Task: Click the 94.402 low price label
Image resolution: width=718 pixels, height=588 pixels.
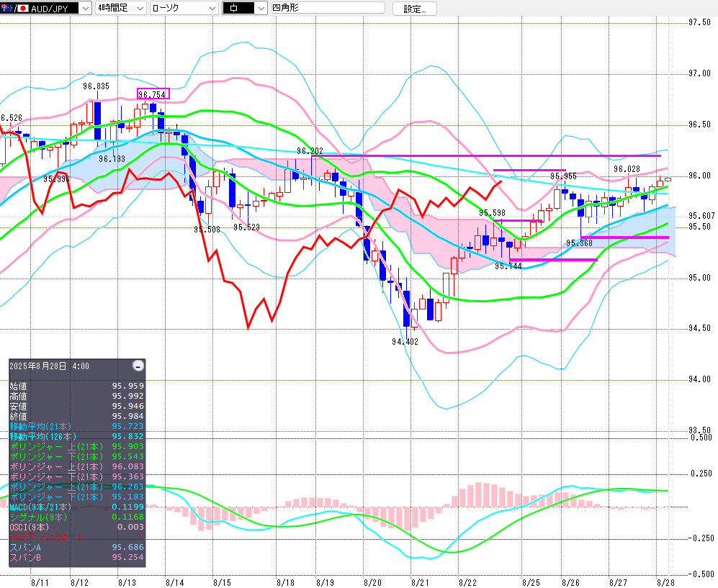Action: [x=405, y=342]
